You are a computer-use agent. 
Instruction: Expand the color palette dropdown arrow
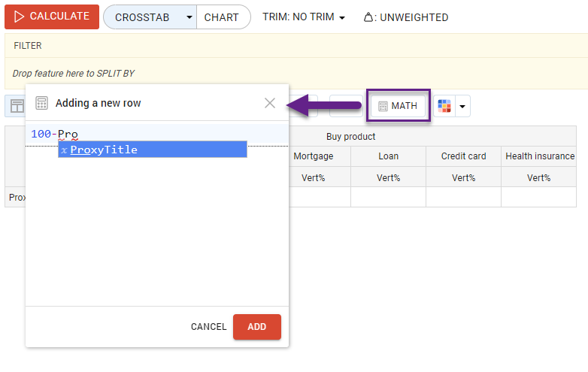pyautogui.click(x=462, y=107)
